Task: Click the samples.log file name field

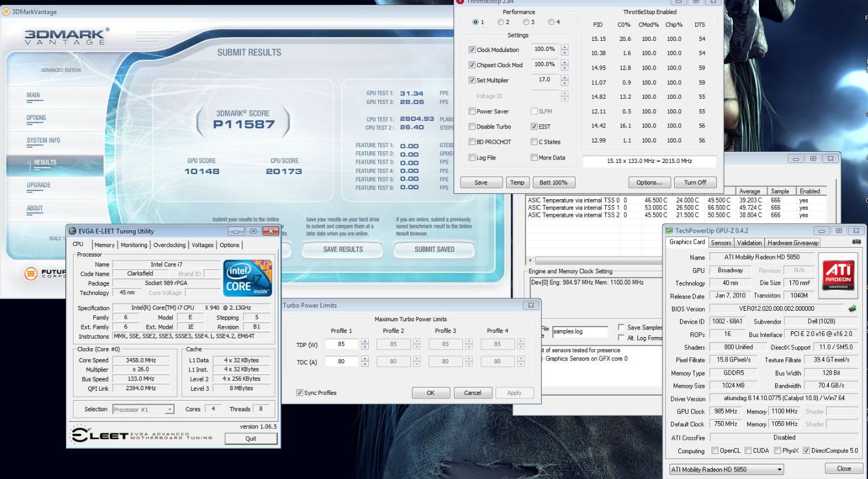Action: click(x=580, y=331)
